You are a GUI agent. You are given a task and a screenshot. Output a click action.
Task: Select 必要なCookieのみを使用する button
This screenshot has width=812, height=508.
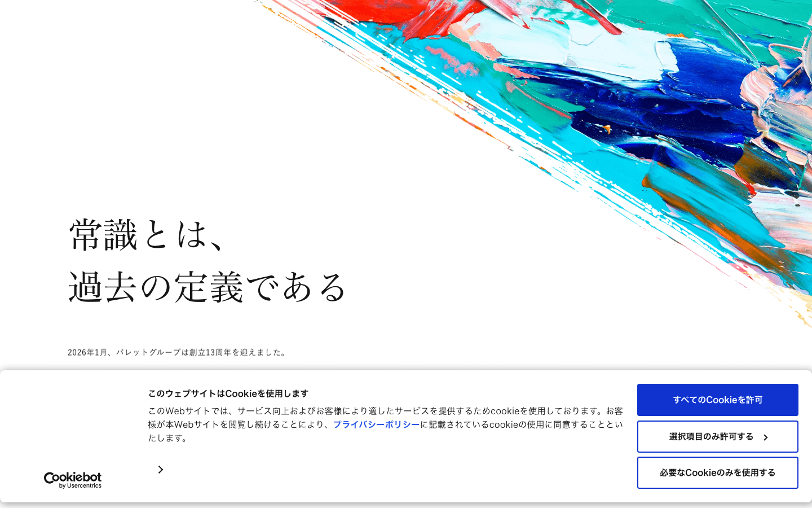(718, 472)
